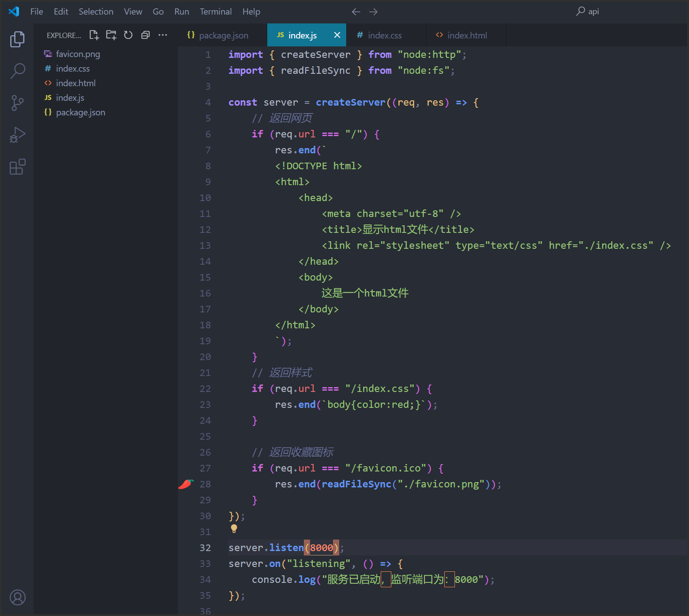Click console.log on line 34

pyautogui.click(x=284, y=579)
